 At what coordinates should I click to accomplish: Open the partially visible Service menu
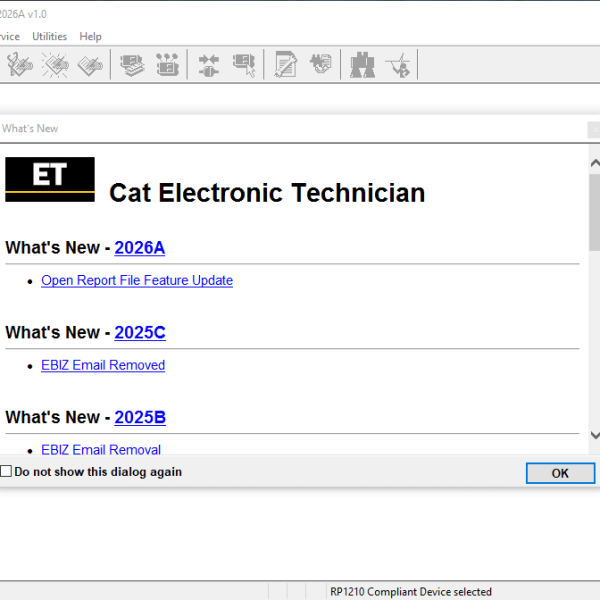coord(10,36)
